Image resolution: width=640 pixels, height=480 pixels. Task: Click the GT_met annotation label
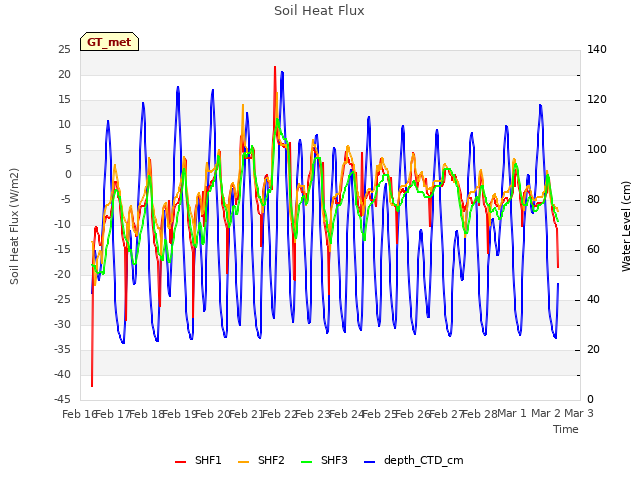pos(109,42)
